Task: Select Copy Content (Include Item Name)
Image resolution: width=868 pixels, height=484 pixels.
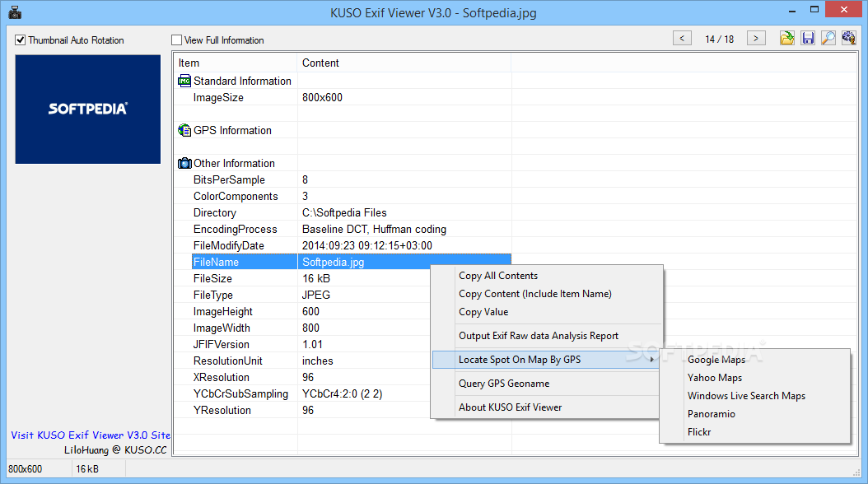Action: pos(534,294)
